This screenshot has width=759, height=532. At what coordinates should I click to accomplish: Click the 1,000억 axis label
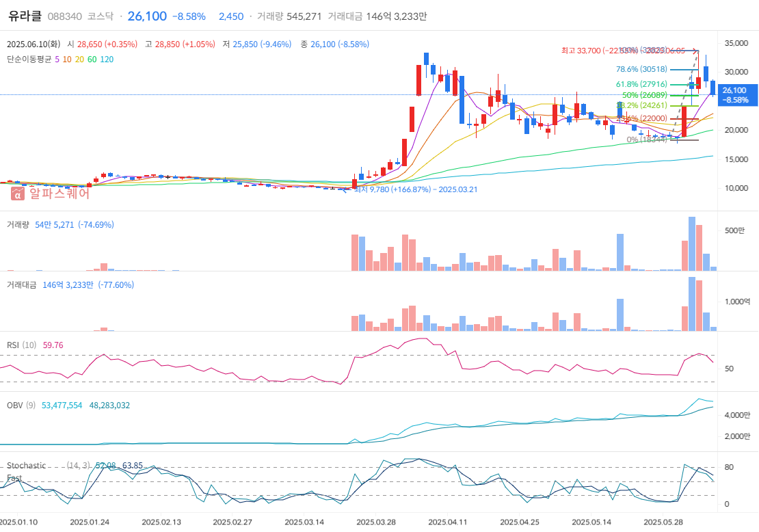(736, 301)
